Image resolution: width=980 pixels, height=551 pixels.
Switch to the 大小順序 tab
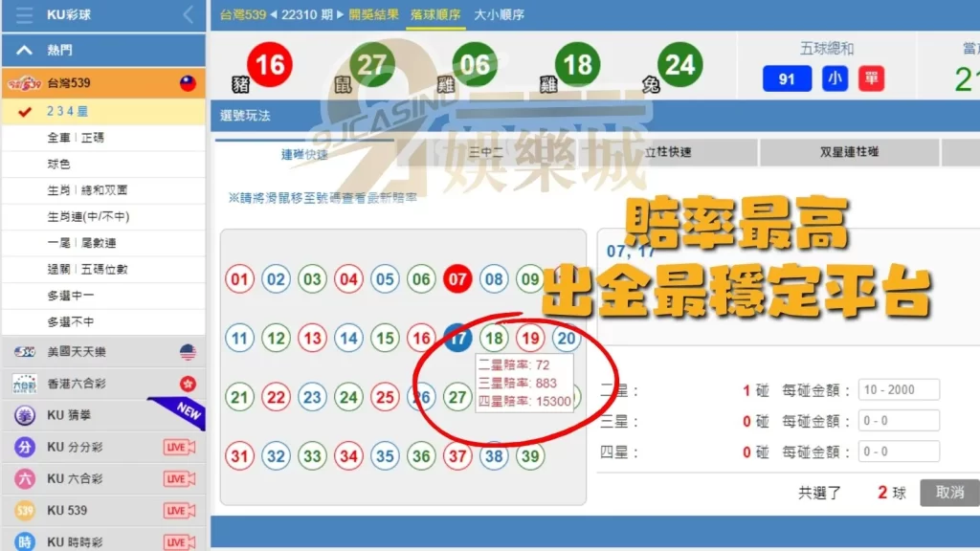(x=501, y=15)
